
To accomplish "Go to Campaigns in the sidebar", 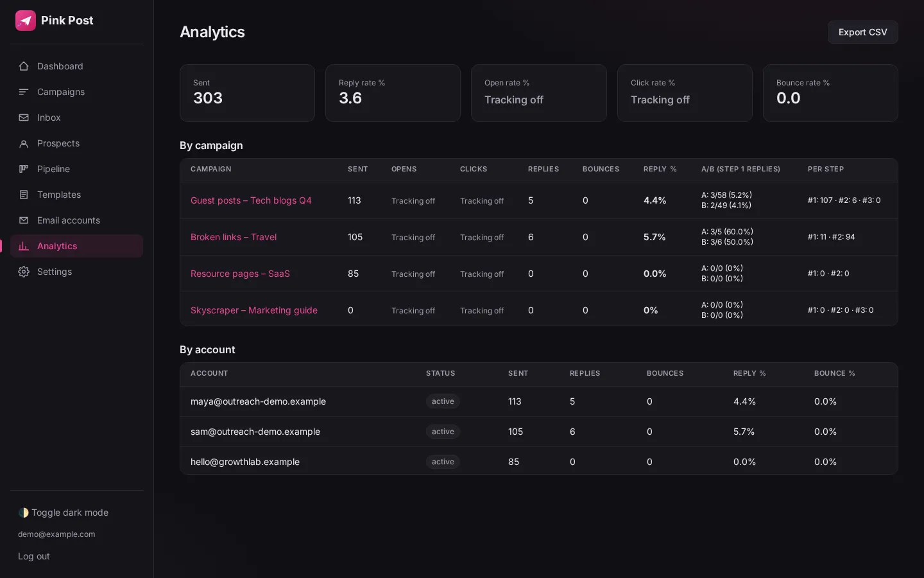I will pos(76,92).
